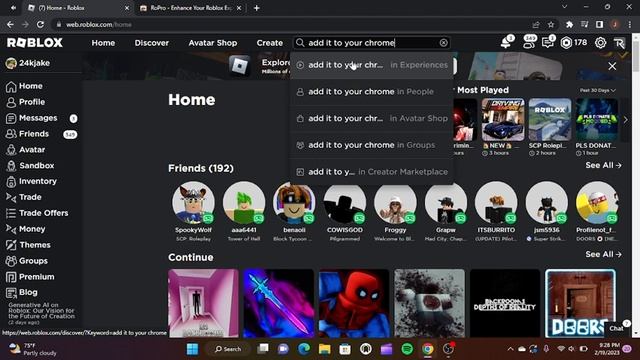Search 'add it to your chrome' in Avatar Shop
Viewport: 640px width, 360px height.
372,118
